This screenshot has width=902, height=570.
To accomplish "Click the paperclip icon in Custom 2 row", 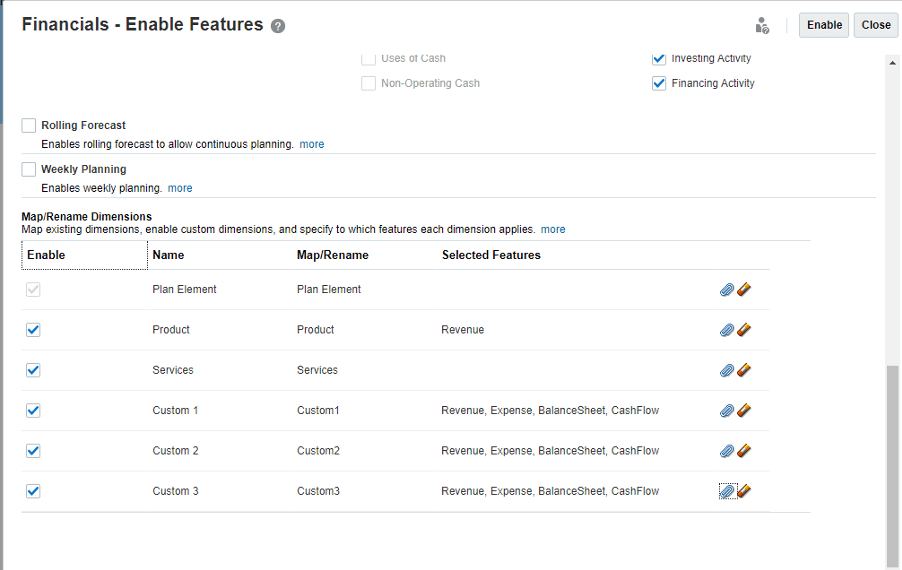I will 727,450.
